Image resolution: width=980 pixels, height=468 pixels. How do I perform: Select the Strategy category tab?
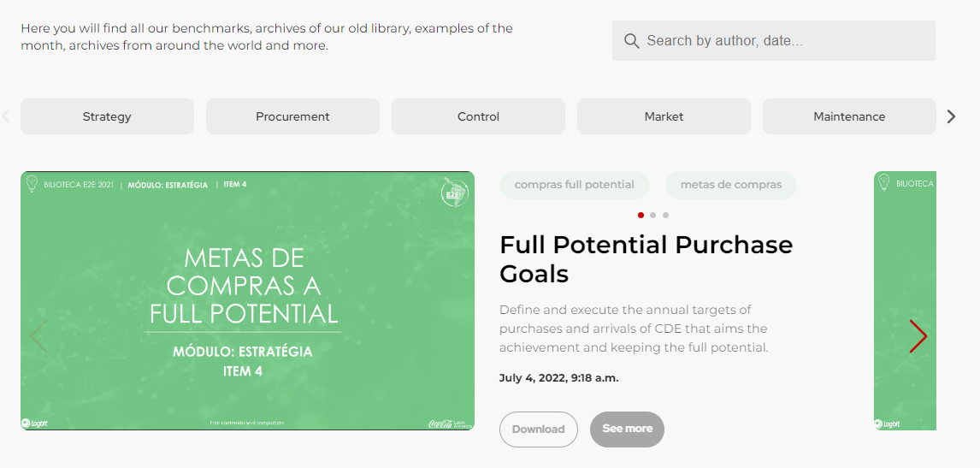click(107, 116)
